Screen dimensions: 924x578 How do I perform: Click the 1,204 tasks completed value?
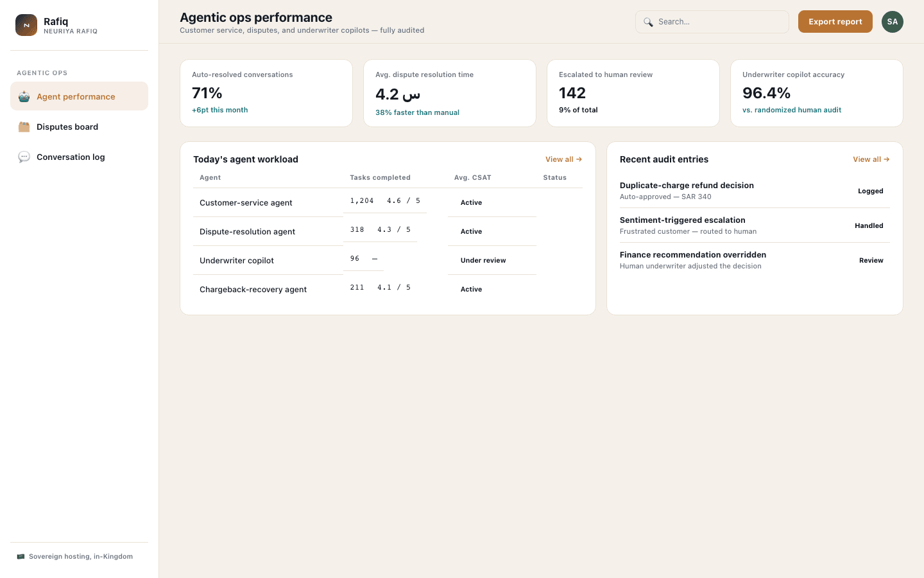click(362, 201)
